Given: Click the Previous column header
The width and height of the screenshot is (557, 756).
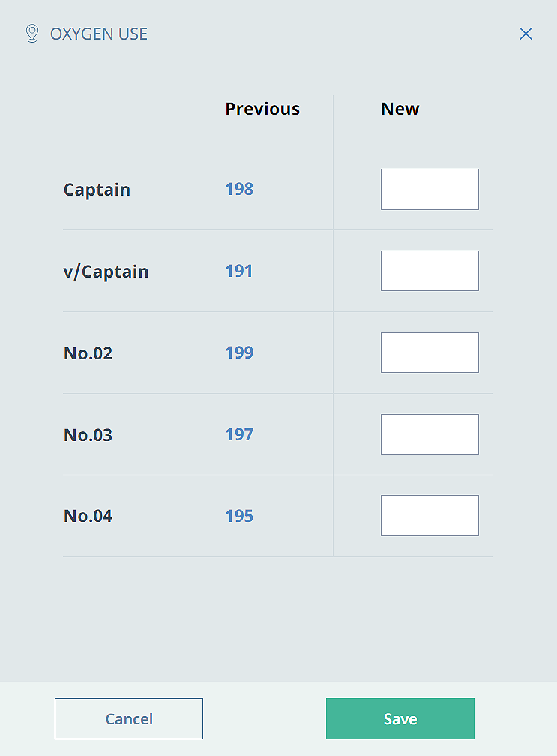Looking at the screenshot, I should (x=262, y=109).
